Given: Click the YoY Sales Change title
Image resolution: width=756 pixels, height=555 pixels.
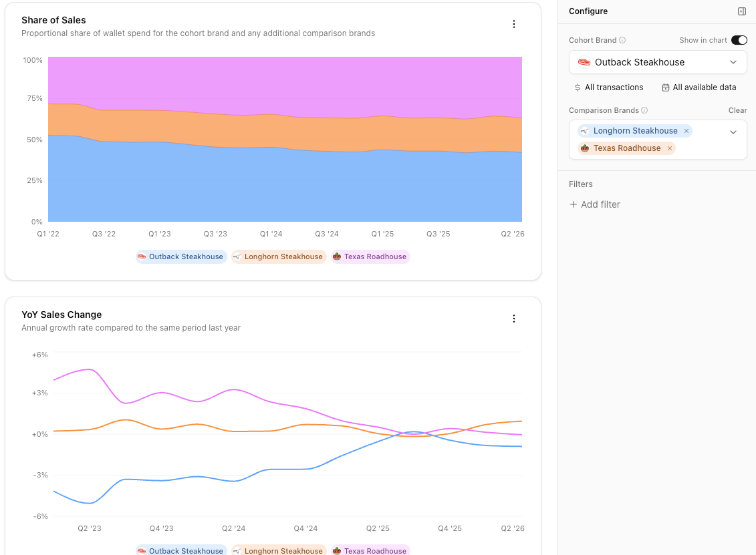Looking at the screenshot, I should click(x=61, y=315).
